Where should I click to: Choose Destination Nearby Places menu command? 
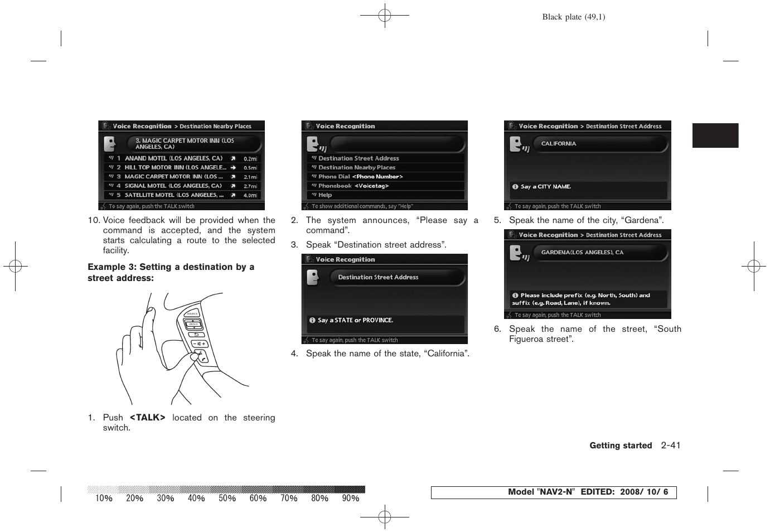pyautogui.click(x=386, y=167)
